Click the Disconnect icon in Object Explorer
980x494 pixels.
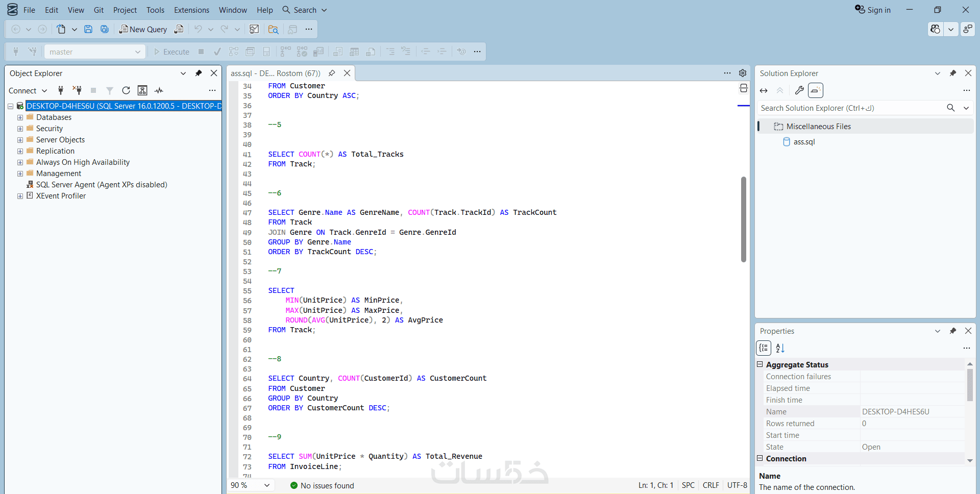click(77, 90)
